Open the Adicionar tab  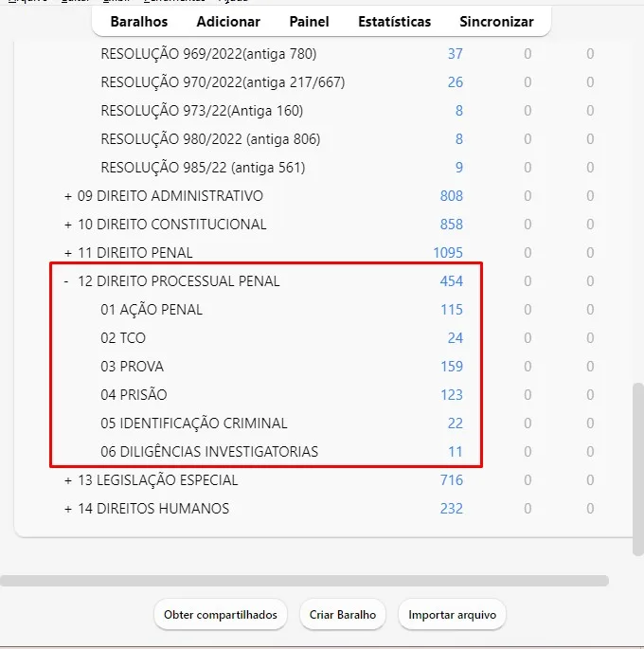coord(228,22)
